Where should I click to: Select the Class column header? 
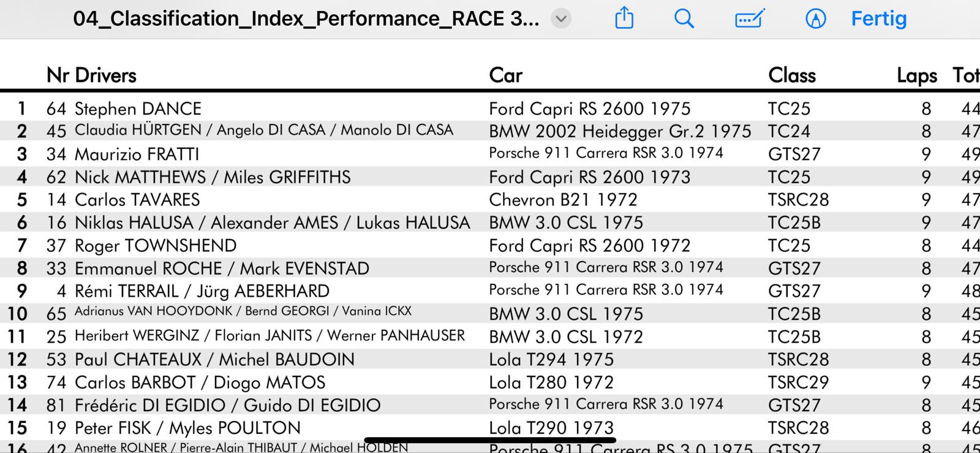[x=792, y=75]
